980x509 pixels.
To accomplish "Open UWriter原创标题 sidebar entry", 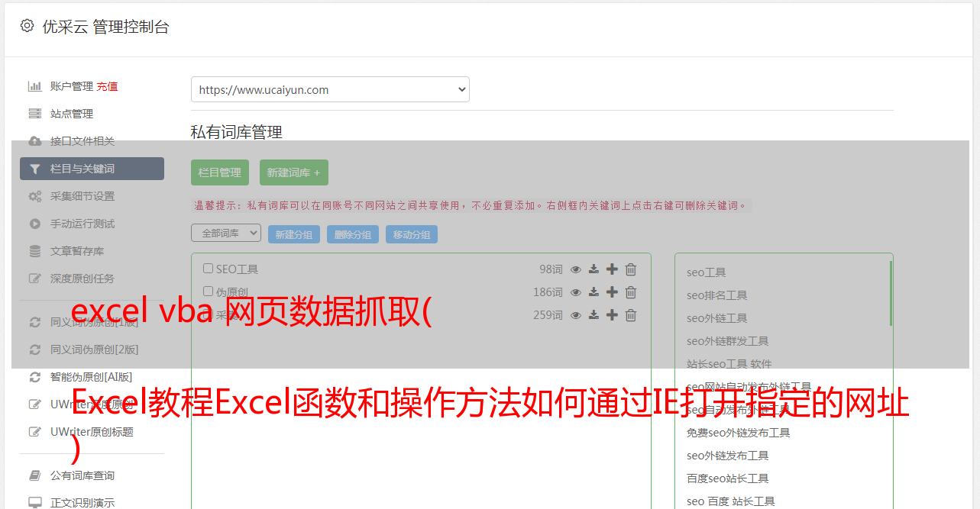I will click(92, 432).
